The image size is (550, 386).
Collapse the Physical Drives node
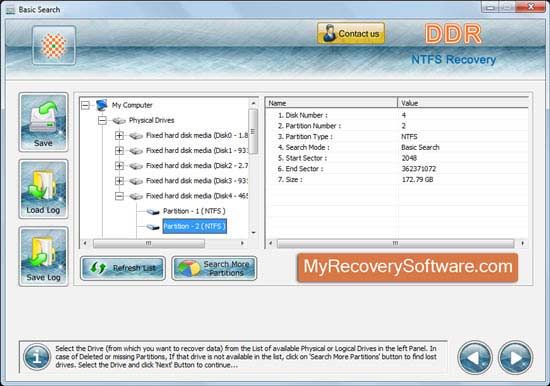pyautogui.click(x=102, y=120)
